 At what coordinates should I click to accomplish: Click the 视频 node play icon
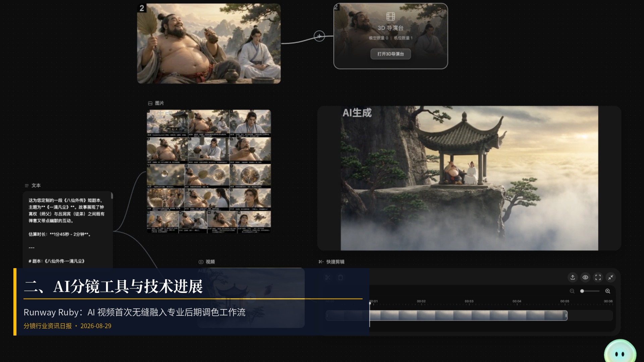click(201, 262)
